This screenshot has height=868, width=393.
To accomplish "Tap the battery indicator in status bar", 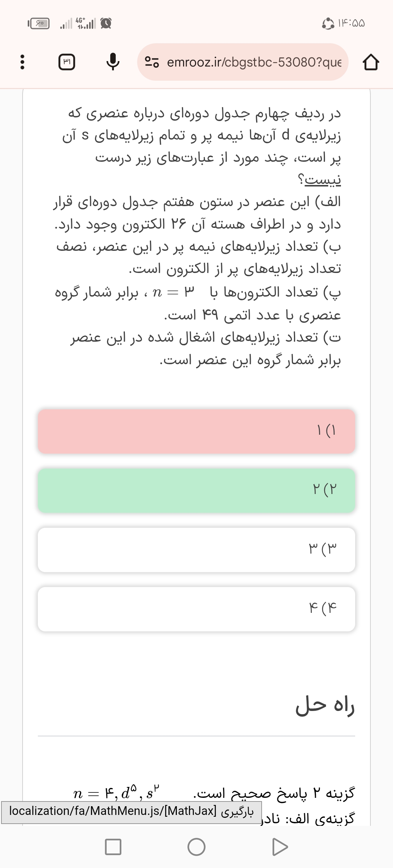I will (39, 24).
